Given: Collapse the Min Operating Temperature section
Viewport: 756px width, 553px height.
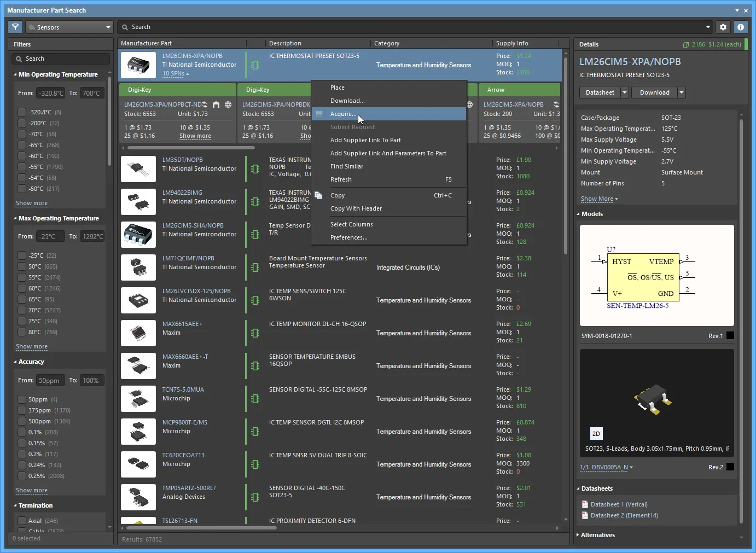Looking at the screenshot, I should (15, 74).
